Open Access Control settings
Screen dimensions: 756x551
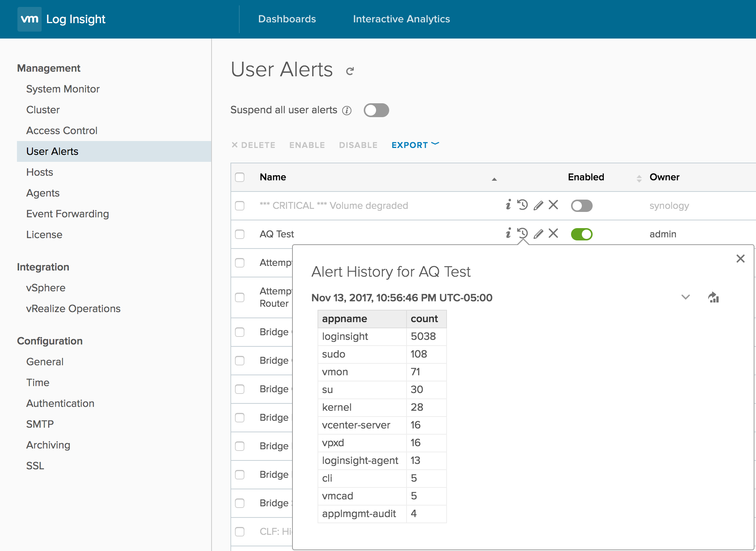coord(62,131)
